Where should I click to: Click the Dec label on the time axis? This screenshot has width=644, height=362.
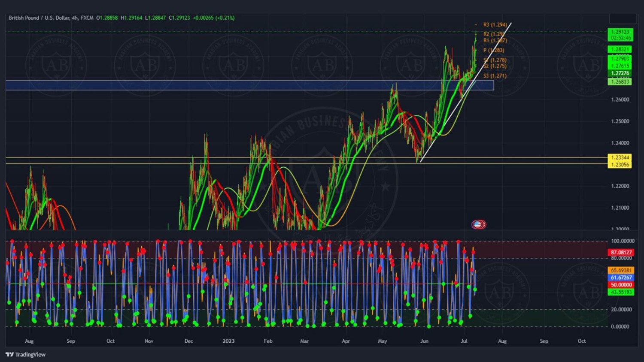(189, 341)
